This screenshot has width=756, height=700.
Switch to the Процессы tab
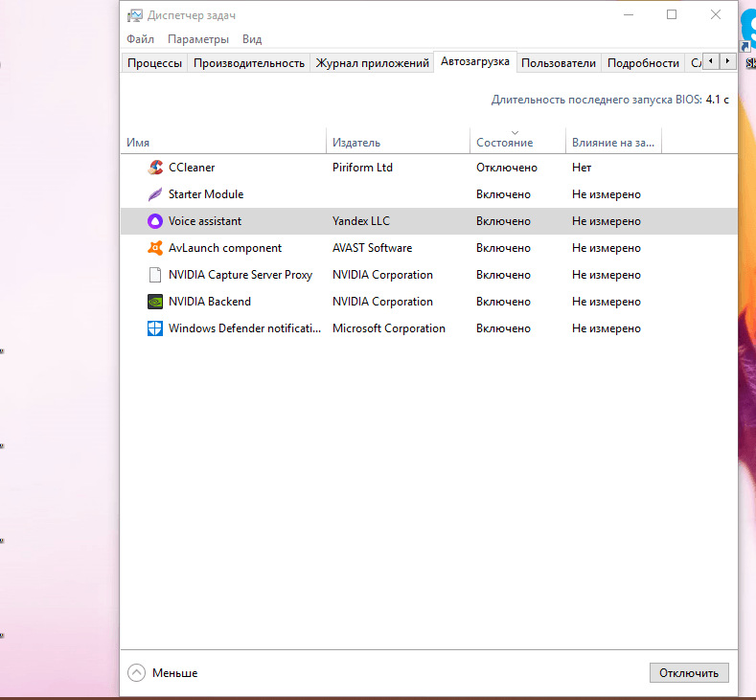(x=154, y=63)
